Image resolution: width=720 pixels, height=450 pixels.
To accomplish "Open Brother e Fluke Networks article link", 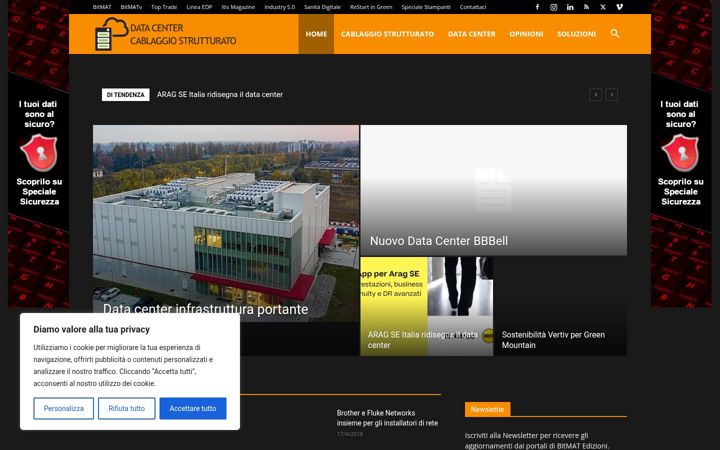I will [387, 418].
